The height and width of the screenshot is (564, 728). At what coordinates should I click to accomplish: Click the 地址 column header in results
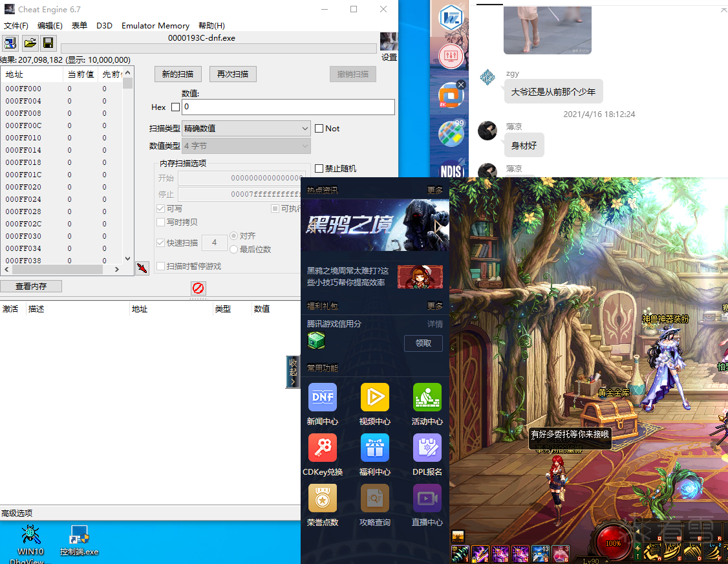point(32,74)
